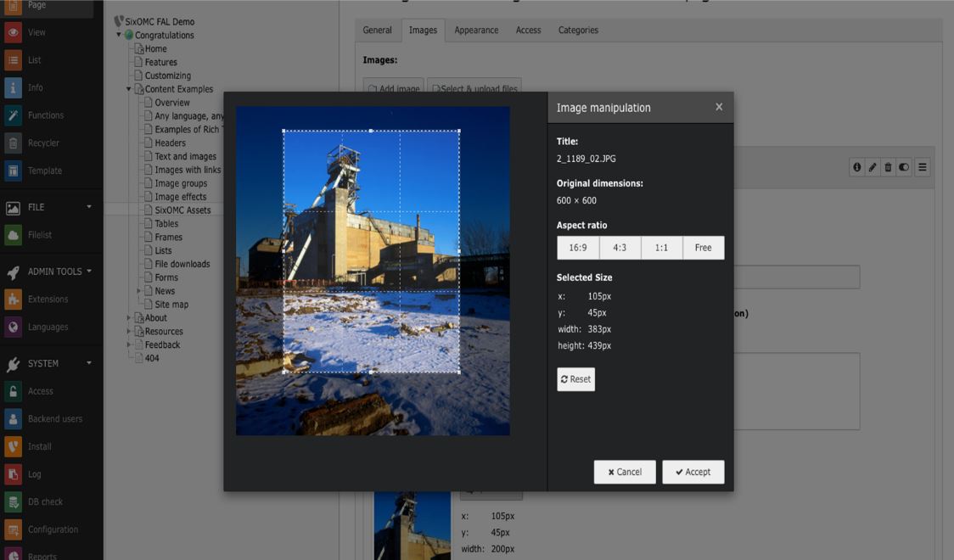Open the Access module icon
Screen dimensions: 954x560
coord(13,391)
